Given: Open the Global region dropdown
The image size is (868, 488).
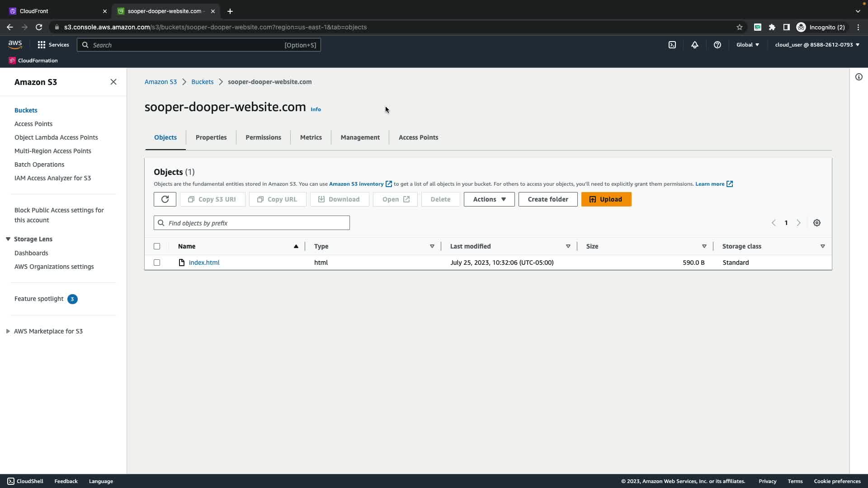Looking at the screenshot, I should (x=748, y=45).
